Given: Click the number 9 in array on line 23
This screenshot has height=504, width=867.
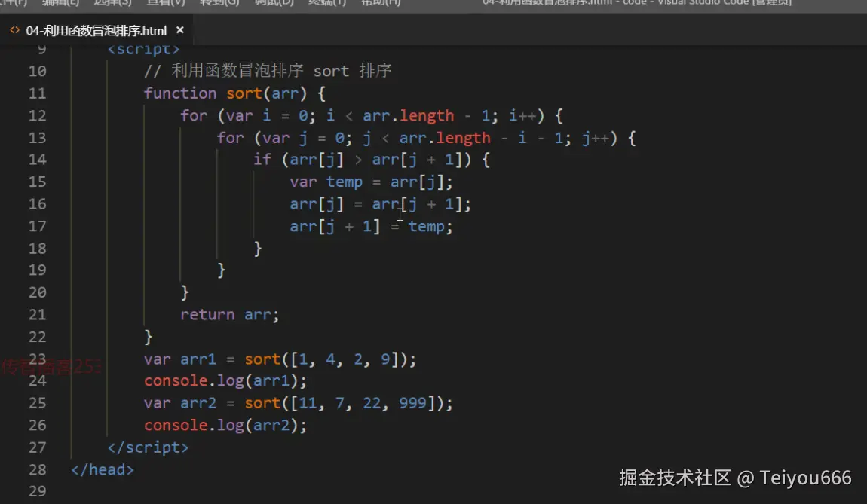Looking at the screenshot, I should tap(385, 359).
